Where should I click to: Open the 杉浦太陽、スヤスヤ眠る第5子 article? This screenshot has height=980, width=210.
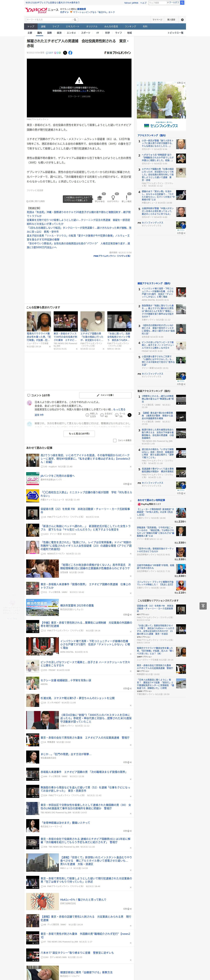(x=77, y=698)
